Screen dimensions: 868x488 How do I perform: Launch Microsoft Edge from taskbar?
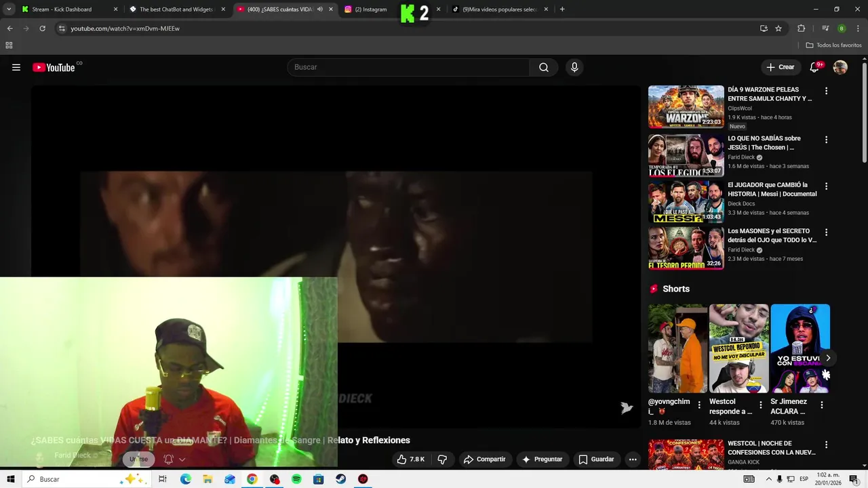tap(185, 479)
